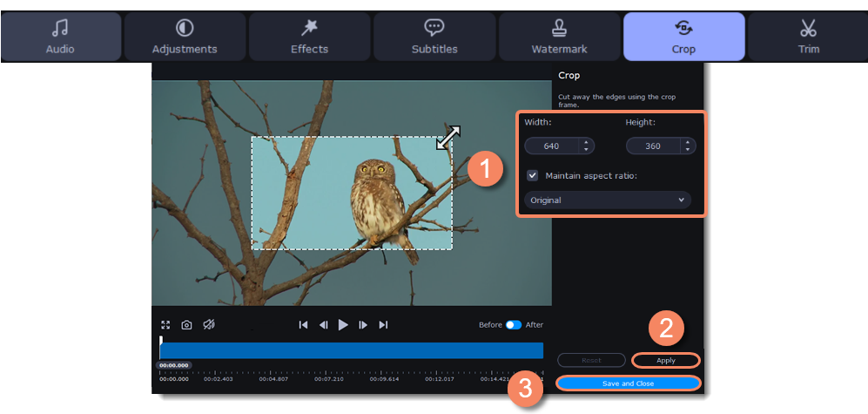Click inside the Width input field

click(552, 146)
